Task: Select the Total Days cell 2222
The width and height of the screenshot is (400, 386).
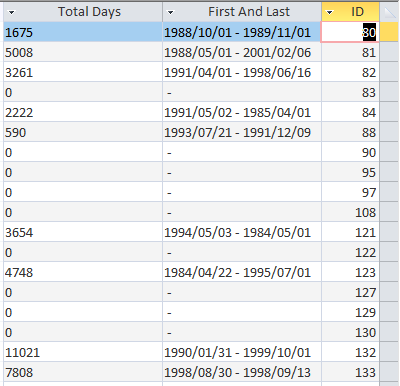Action: (x=83, y=112)
